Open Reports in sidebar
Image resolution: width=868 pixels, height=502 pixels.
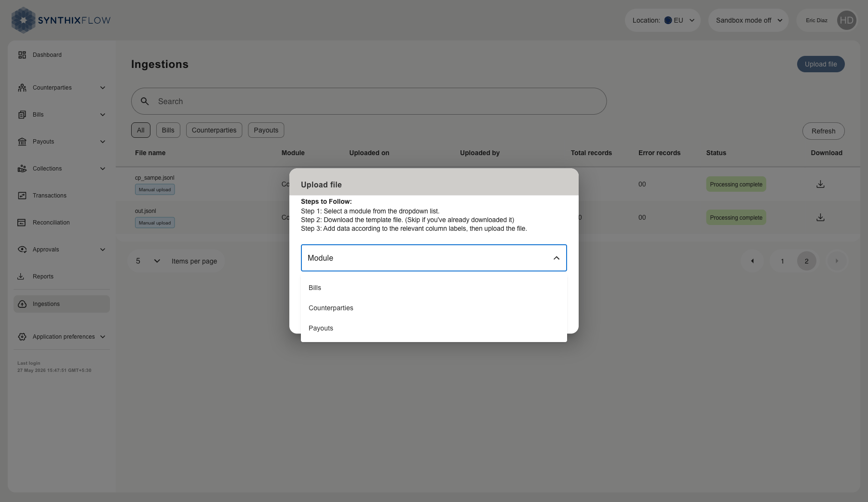click(62, 277)
